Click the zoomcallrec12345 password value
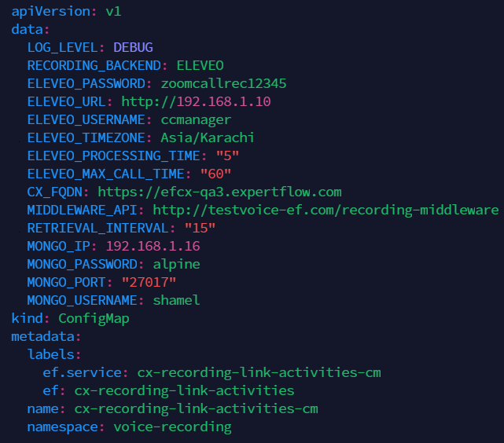The width and height of the screenshot is (504, 443). pyautogui.click(x=223, y=84)
